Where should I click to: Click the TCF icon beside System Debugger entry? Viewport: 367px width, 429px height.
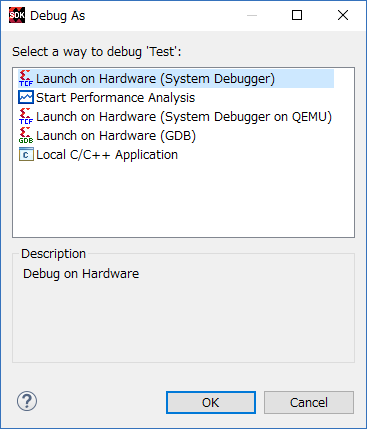26,78
